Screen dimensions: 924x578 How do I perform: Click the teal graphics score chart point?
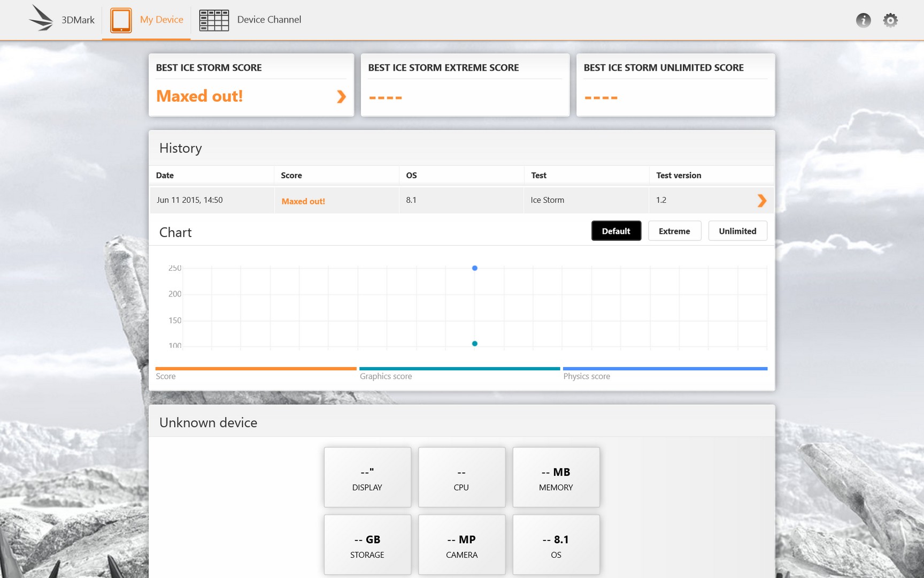474,344
